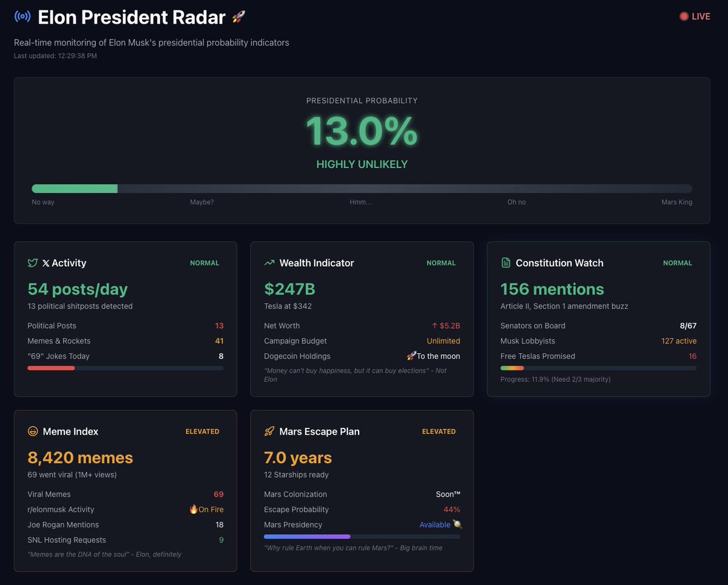728x585 pixels.
Task: Click the X logo next to Activity
Action: click(46, 263)
